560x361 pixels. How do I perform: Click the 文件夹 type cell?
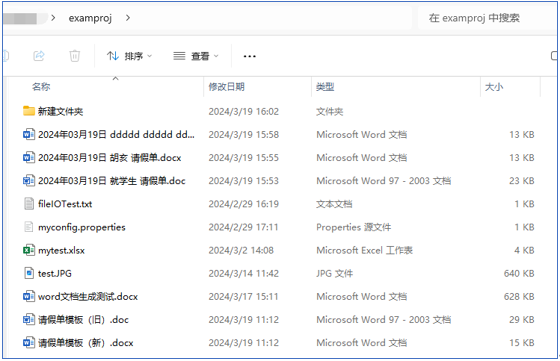point(329,112)
